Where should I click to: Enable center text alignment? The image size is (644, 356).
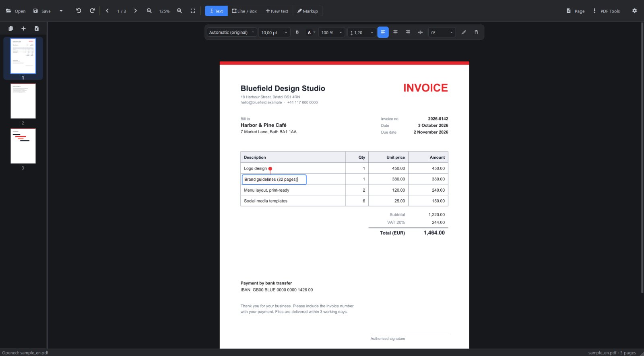[395, 32]
